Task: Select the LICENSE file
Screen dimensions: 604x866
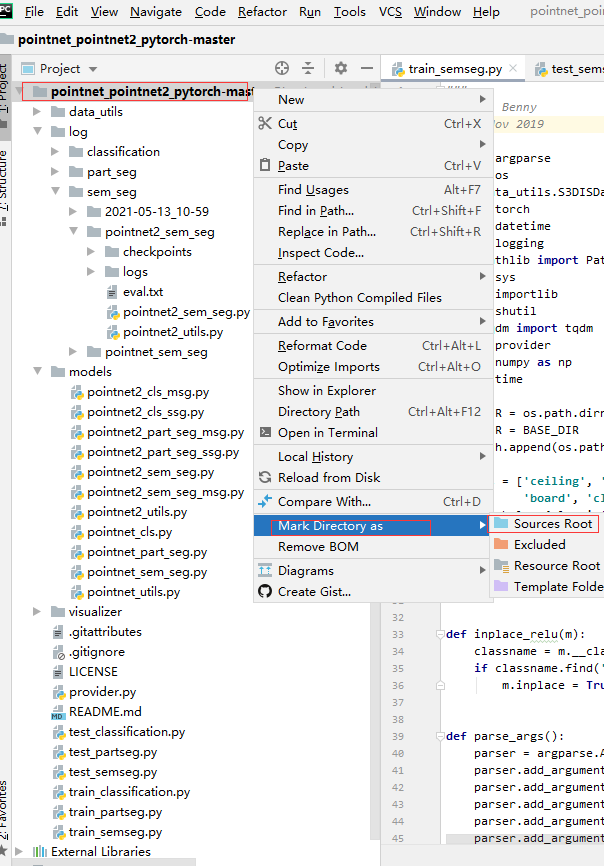Action: click(93, 672)
